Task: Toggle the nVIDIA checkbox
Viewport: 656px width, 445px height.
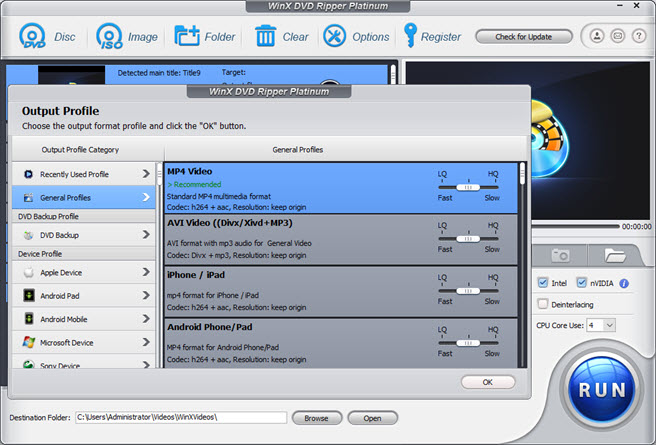Action: [x=581, y=283]
